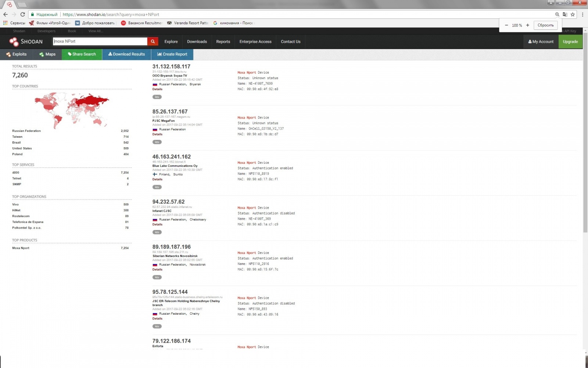The image size is (588, 368).
Task: Focus the moxa NPort search field
Action: [100, 41]
